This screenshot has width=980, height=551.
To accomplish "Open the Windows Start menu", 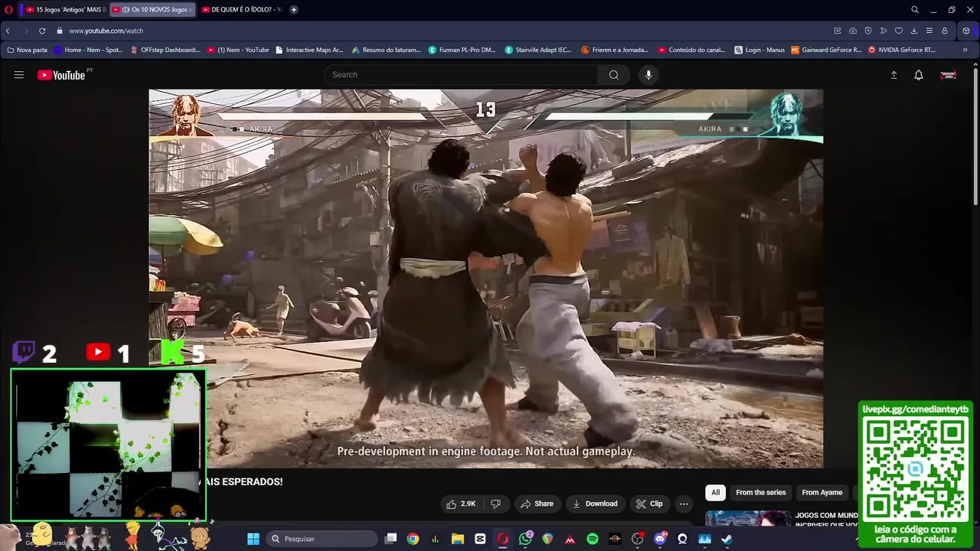I will (x=253, y=539).
